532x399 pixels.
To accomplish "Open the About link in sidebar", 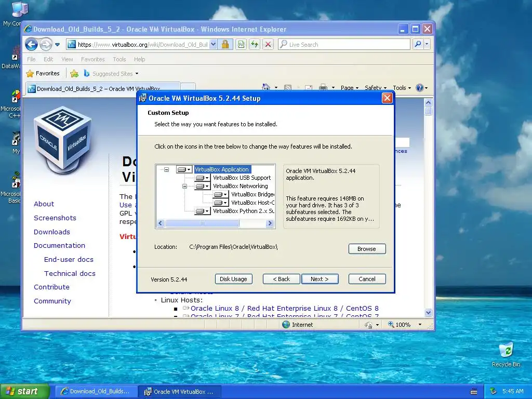I will click(44, 204).
